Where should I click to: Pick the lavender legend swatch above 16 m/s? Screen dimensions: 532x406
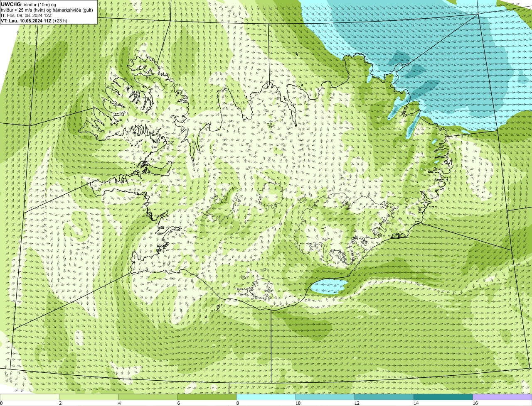click(x=502, y=397)
